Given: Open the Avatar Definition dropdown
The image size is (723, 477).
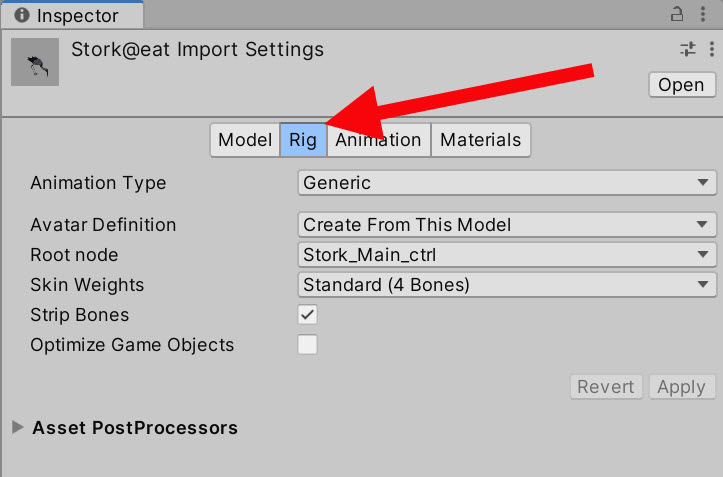Looking at the screenshot, I should point(507,225).
